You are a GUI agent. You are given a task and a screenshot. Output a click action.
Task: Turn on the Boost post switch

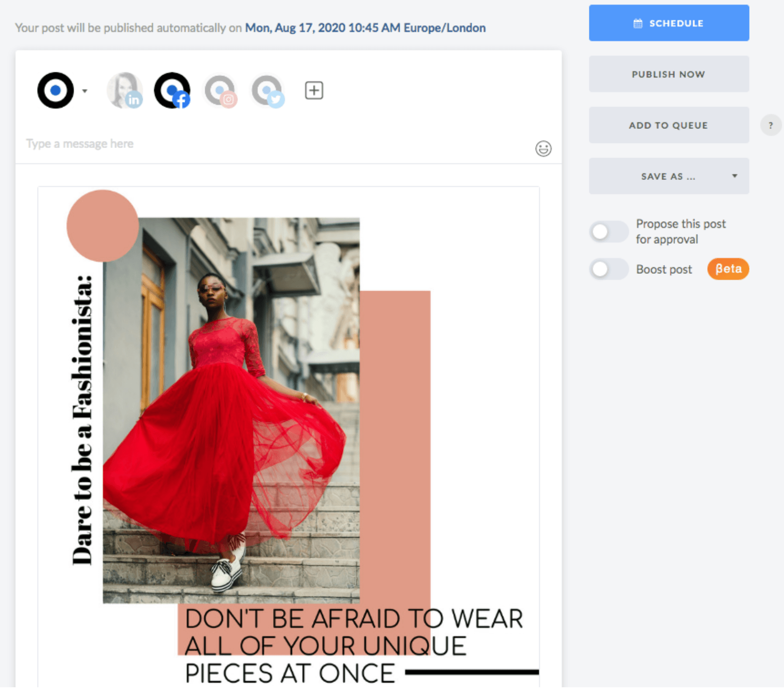[609, 269]
